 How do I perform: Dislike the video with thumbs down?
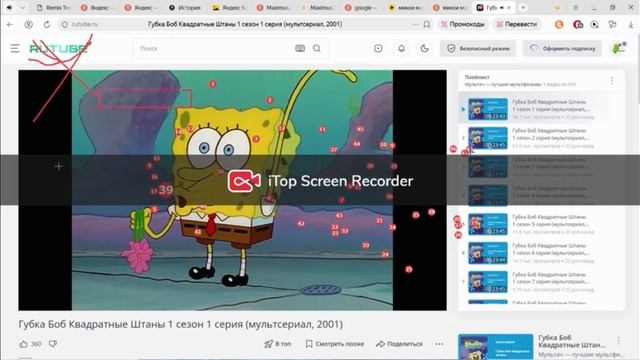(x=53, y=344)
